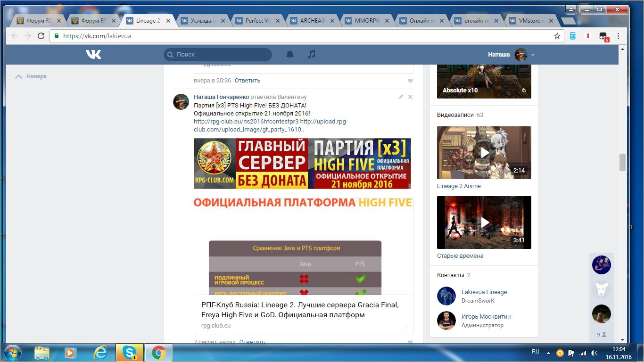
Task: Open Наташа Гончаренко's comment avatar
Action: pos(181,102)
